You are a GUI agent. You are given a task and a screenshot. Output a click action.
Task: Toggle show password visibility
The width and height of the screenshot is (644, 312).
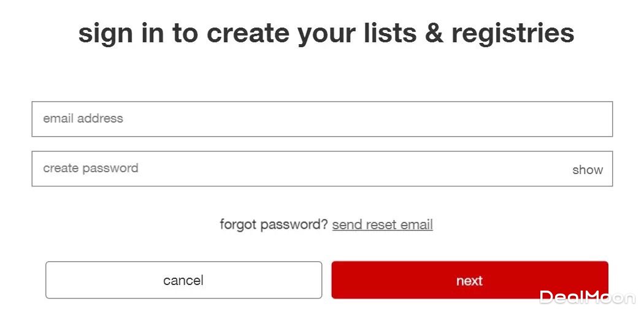point(587,170)
